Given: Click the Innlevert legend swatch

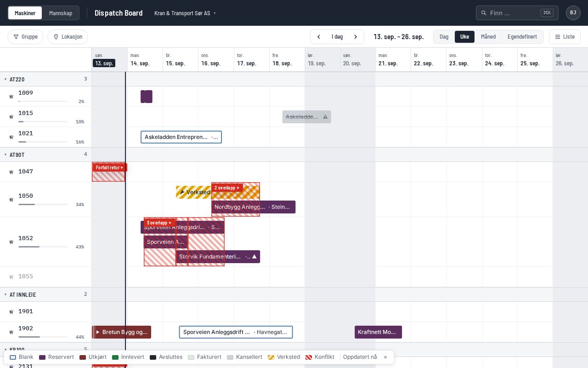Looking at the screenshot, I should click(x=115, y=357).
